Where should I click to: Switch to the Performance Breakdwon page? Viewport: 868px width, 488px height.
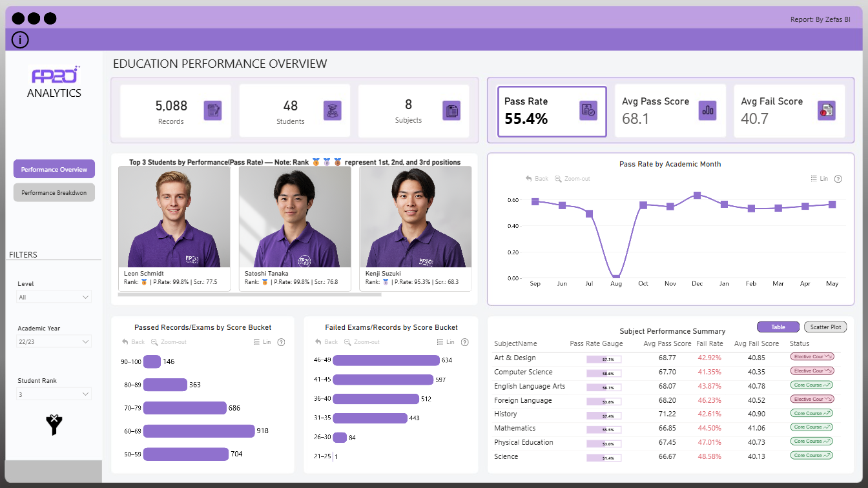point(54,192)
